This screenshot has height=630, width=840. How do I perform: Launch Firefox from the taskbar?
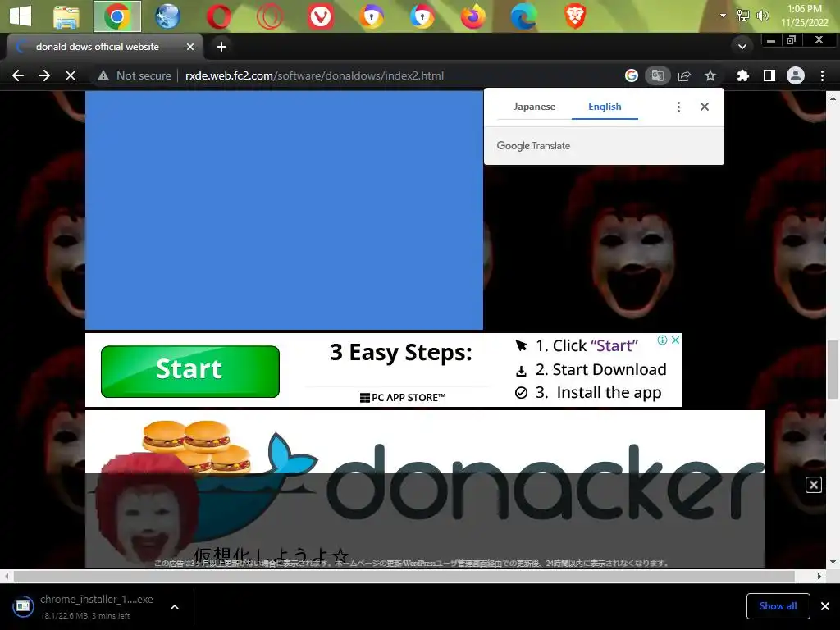(473, 16)
